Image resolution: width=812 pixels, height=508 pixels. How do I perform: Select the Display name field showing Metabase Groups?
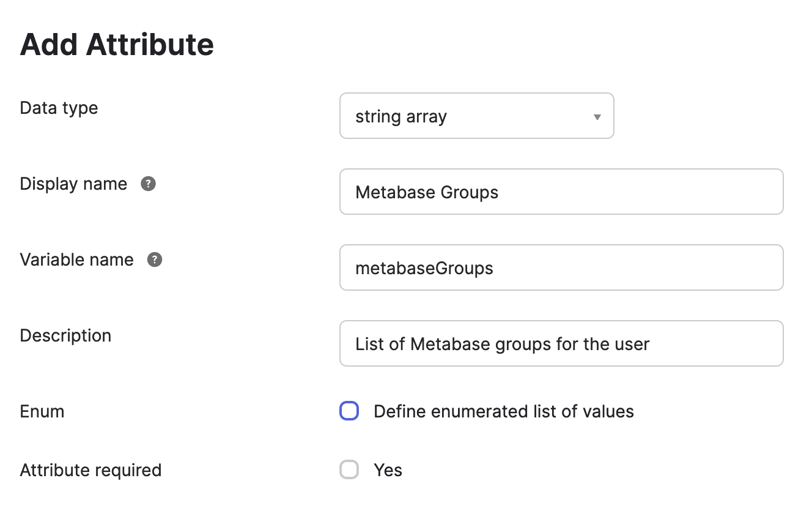point(561,192)
